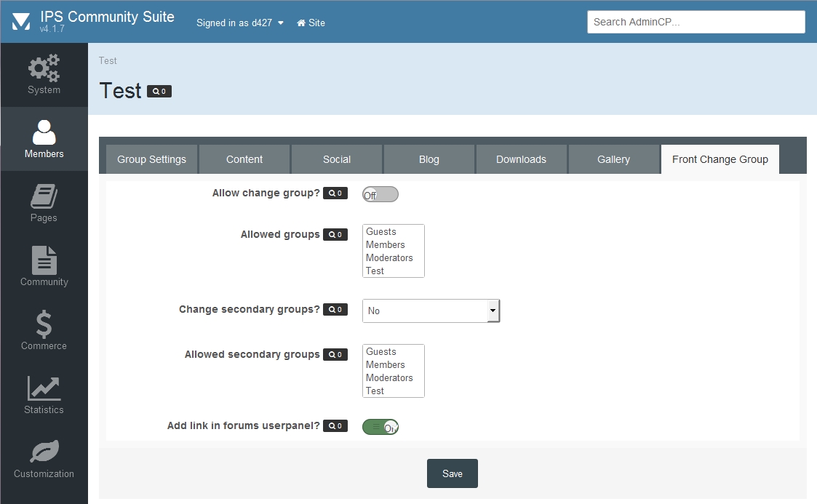Image resolution: width=817 pixels, height=504 pixels.
Task: Switch to the Group Settings tab
Action: pos(151,159)
